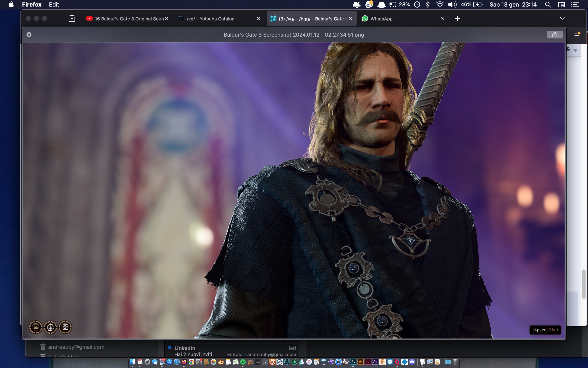This screenshot has height=368, width=588.
Task: Click the first round game HUD icon
Action: click(36, 327)
